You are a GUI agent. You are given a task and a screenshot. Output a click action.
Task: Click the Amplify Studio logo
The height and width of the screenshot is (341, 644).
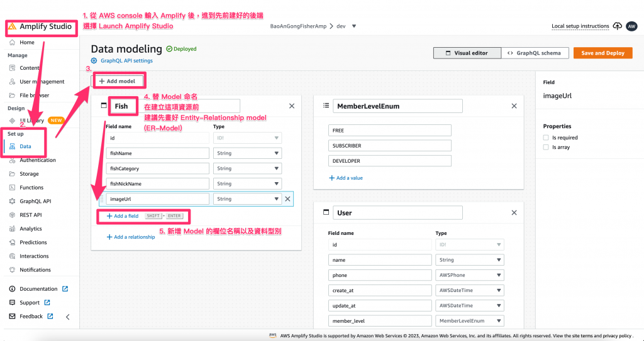pos(13,26)
